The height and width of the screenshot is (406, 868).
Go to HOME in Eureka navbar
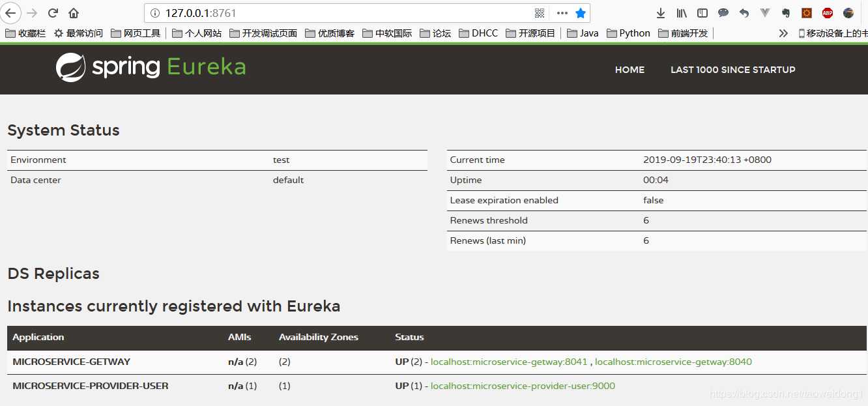pyautogui.click(x=629, y=70)
